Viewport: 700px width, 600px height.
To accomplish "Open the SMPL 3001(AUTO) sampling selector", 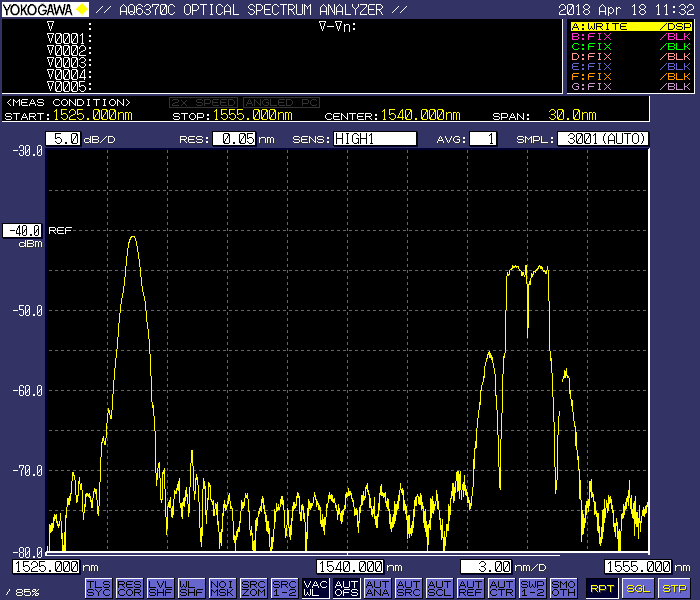I will [x=603, y=139].
